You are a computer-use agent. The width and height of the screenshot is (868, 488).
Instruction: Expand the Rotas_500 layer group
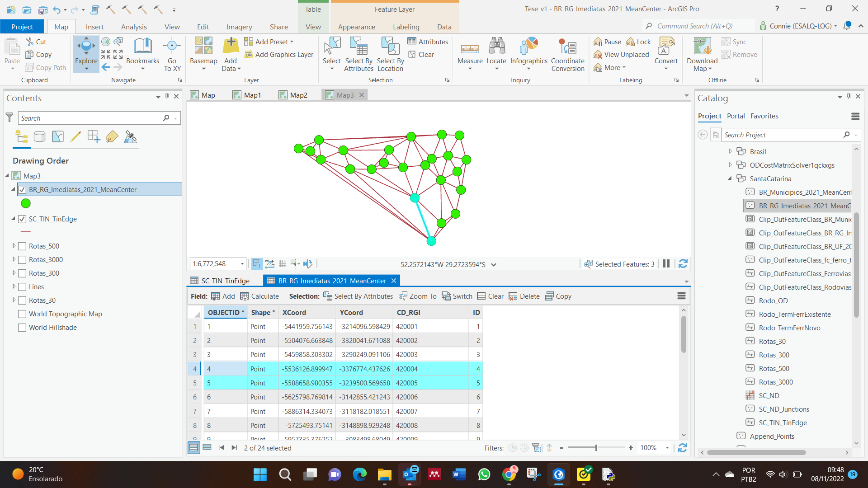13,246
